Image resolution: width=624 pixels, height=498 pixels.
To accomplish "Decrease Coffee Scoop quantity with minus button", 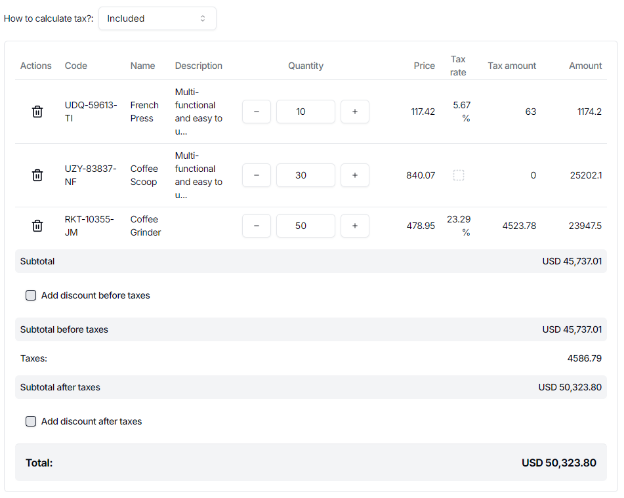I will pyautogui.click(x=256, y=175).
